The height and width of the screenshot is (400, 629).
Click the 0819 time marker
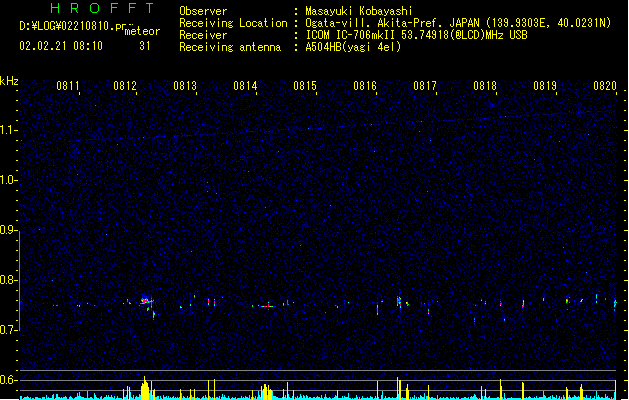(x=545, y=86)
